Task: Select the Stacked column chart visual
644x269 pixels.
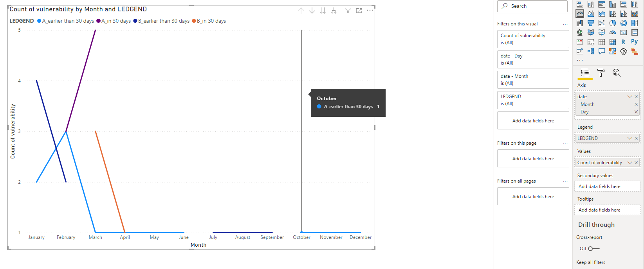Action: click(x=591, y=5)
